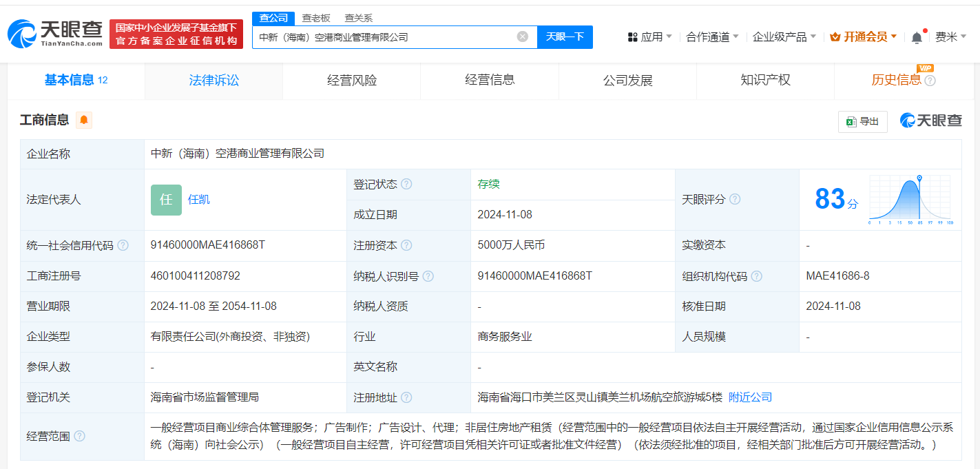Click the 附近公司 link
The image size is (980, 469).
750,397
